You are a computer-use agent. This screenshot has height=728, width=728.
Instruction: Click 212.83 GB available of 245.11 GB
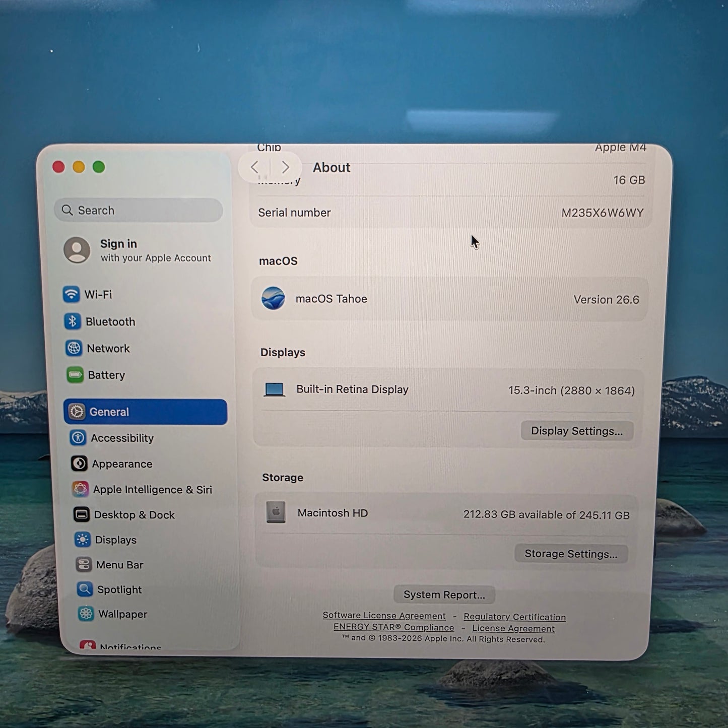546,514
